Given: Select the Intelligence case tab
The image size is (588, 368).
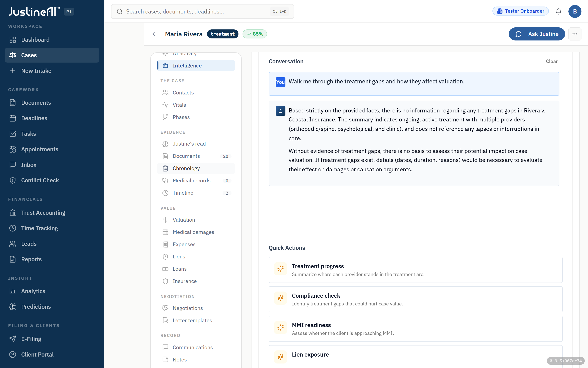Looking at the screenshot, I should [196, 66].
